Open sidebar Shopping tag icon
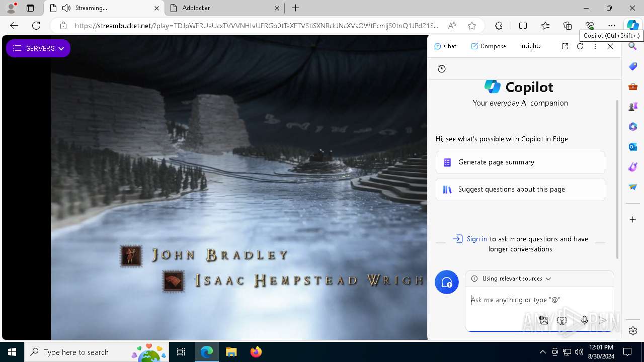This screenshot has width=644, height=362. pos(633,66)
